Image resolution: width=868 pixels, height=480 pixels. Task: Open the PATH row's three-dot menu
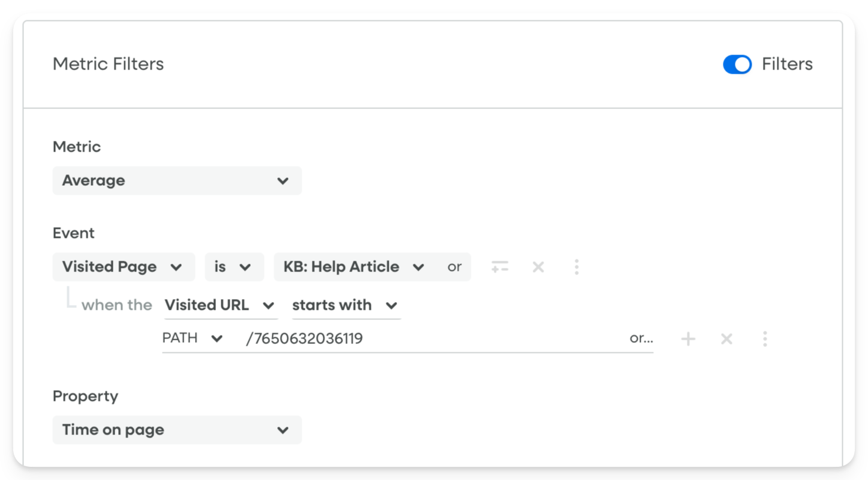click(765, 339)
